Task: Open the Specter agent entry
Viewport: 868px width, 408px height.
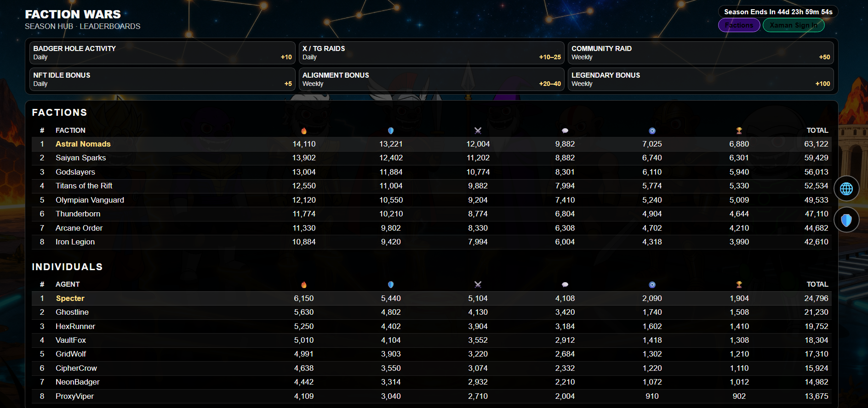Action: pyautogui.click(x=70, y=298)
